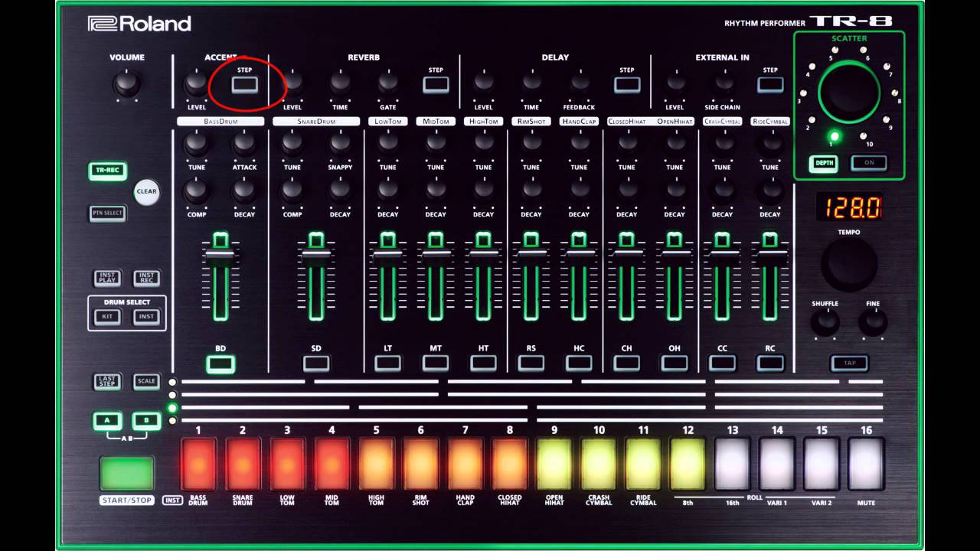Image resolution: width=980 pixels, height=551 pixels.
Task: Select the BD instrument button
Action: pyautogui.click(x=220, y=364)
